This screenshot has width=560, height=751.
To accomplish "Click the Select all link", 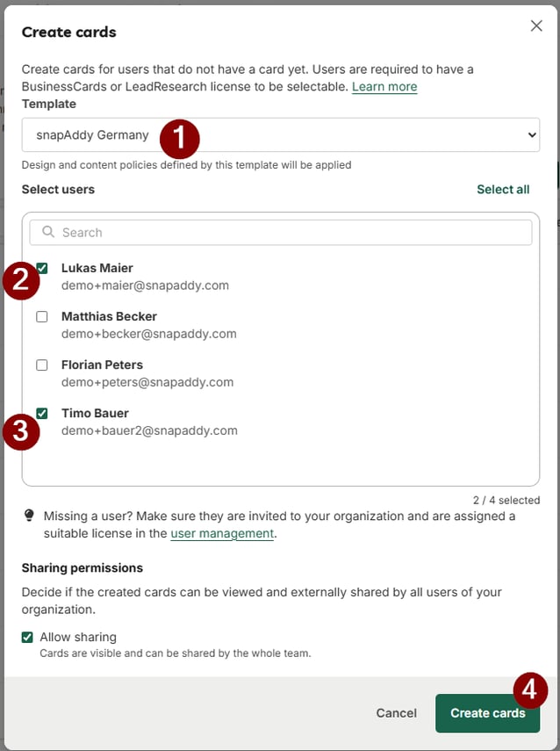I will click(503, 189).
